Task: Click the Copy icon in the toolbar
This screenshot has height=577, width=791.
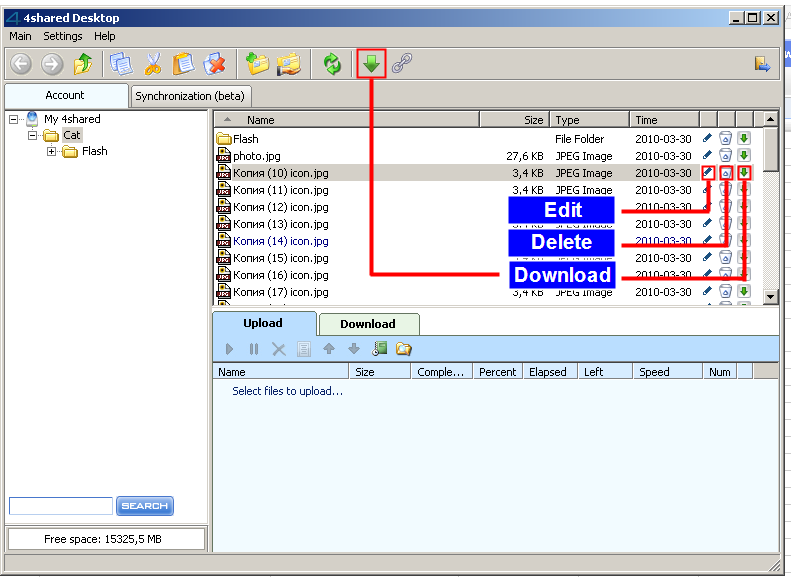Action: point(121,64)
